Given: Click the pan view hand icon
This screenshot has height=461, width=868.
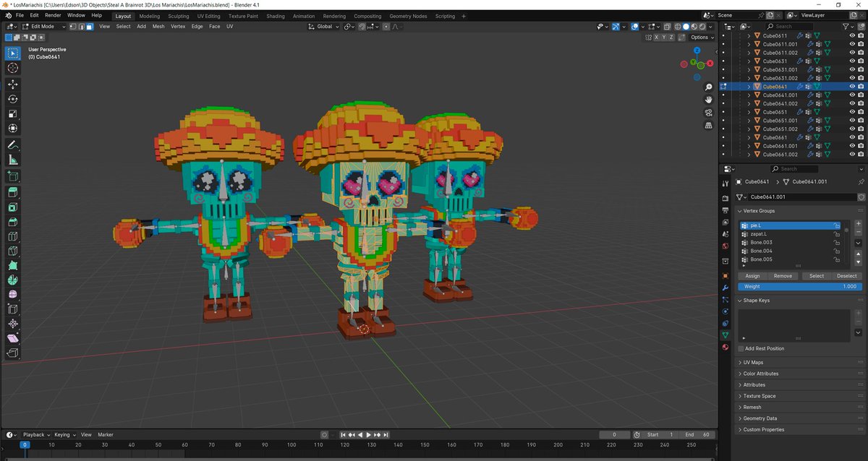Looking at the screenshot, I should point(709,99).
